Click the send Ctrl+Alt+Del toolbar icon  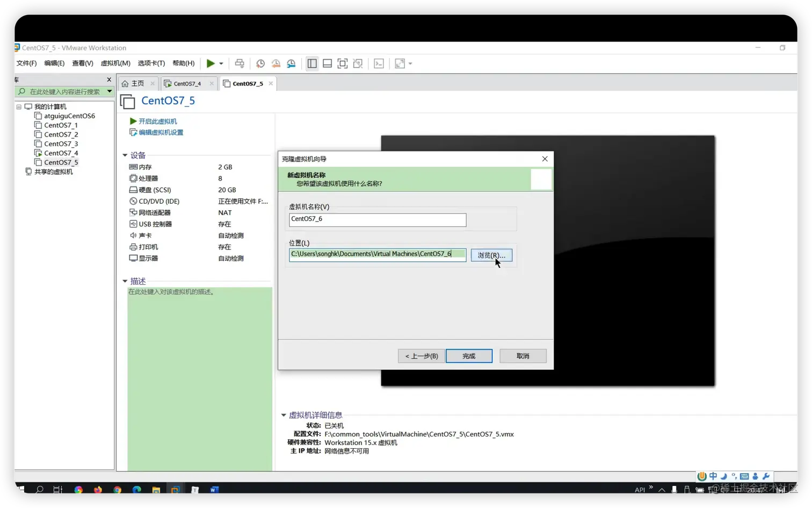point(240,63)
